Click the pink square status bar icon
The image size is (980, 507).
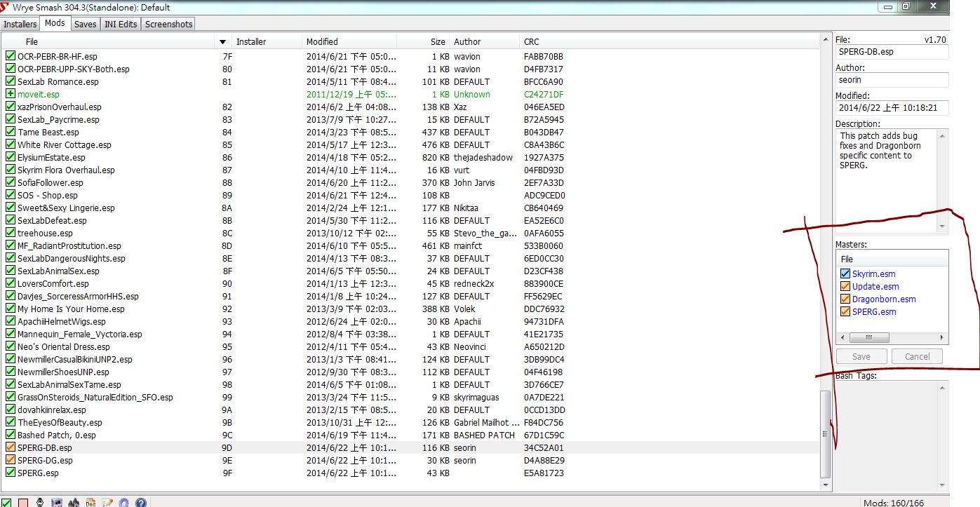[23, 502]
